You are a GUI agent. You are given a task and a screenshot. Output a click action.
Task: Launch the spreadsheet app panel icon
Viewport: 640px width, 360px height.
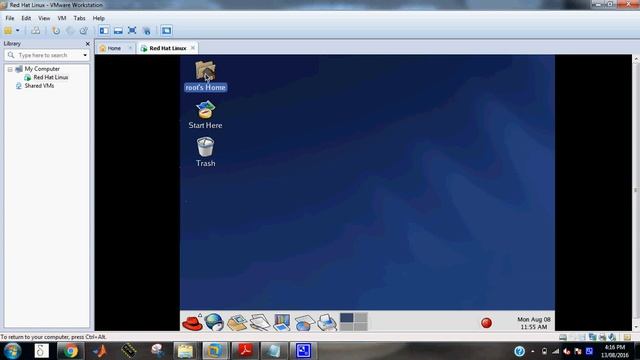304,322
